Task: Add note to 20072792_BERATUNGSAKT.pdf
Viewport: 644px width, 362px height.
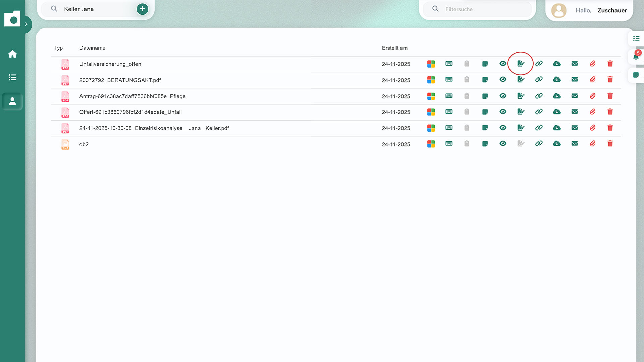Action: pyautogui.click(x=485, y=80)
